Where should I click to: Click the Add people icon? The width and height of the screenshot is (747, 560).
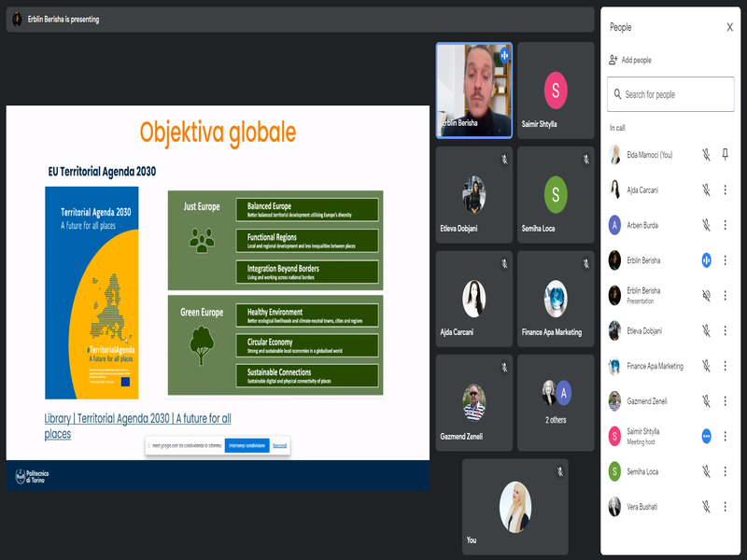click(x=613, y=60)
